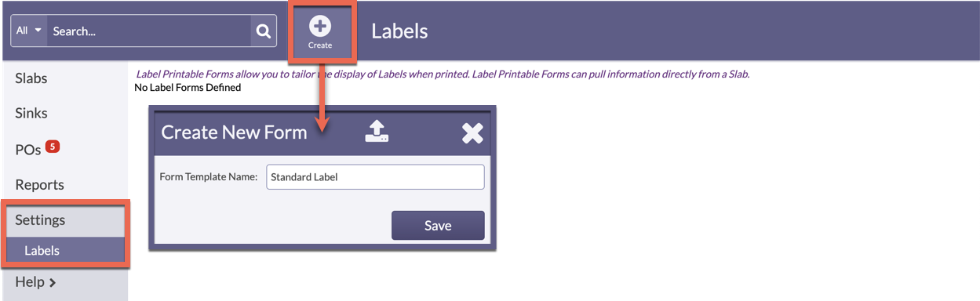The height and width of the screenshot is (301, 980).
Task: Save the new form template
Action: click(x=438, y=226)
